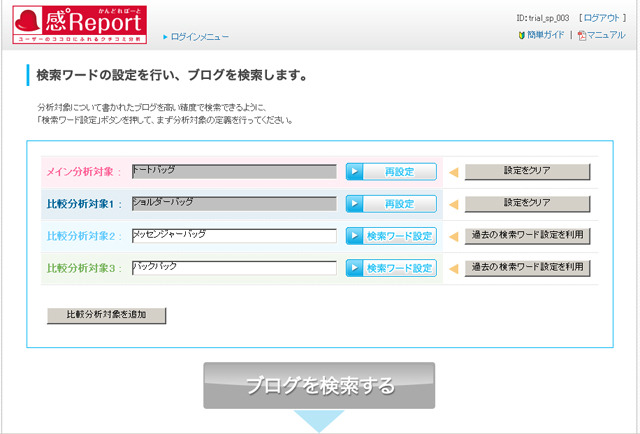Viewport: 640px width, 434px height.
Task: Click the 比較分析対象2 input field
Action: click(x=234, y=236)
